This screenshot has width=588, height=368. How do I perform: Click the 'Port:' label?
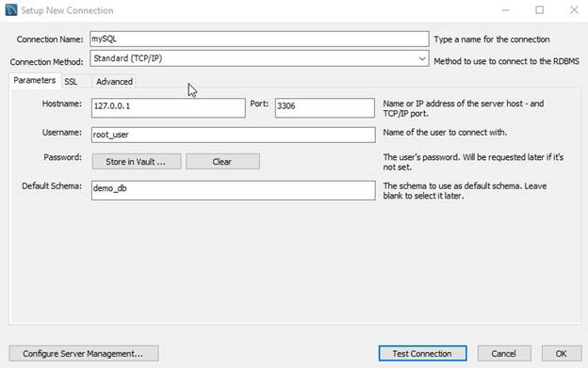[x=259, y=104]
